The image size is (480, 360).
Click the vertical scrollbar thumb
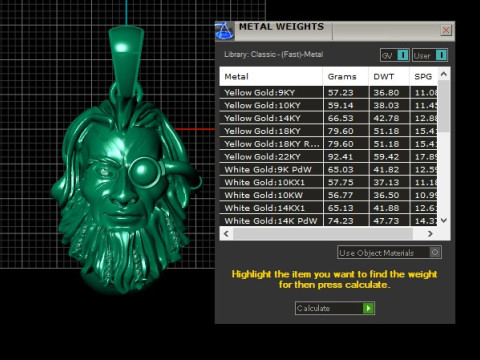tap(444, 107)
